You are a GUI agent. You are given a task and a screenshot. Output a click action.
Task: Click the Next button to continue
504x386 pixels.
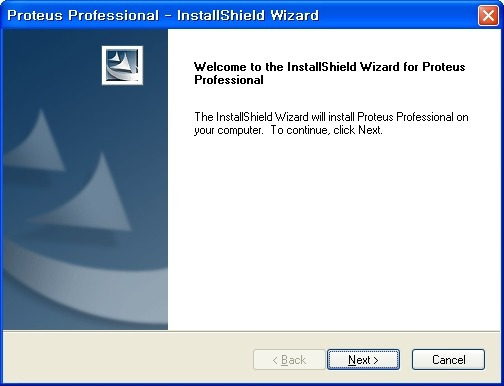point(363,359)
